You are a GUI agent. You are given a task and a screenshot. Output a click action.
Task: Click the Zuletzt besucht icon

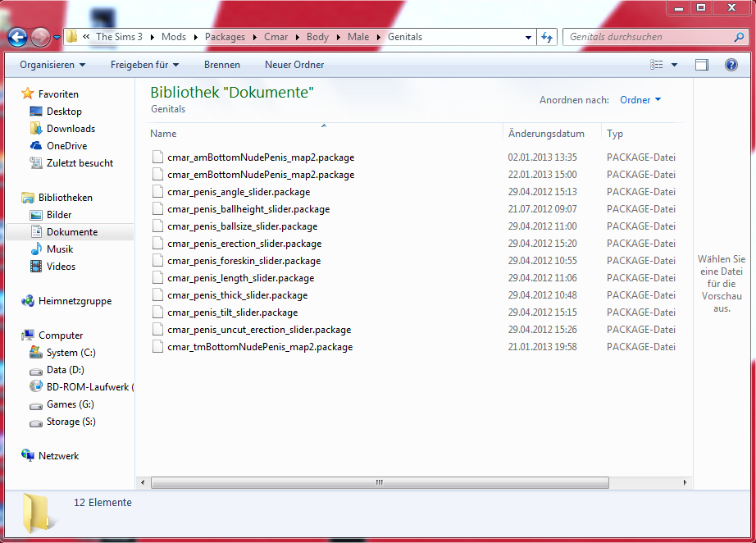pyautogui.click(x=36, y=163)
